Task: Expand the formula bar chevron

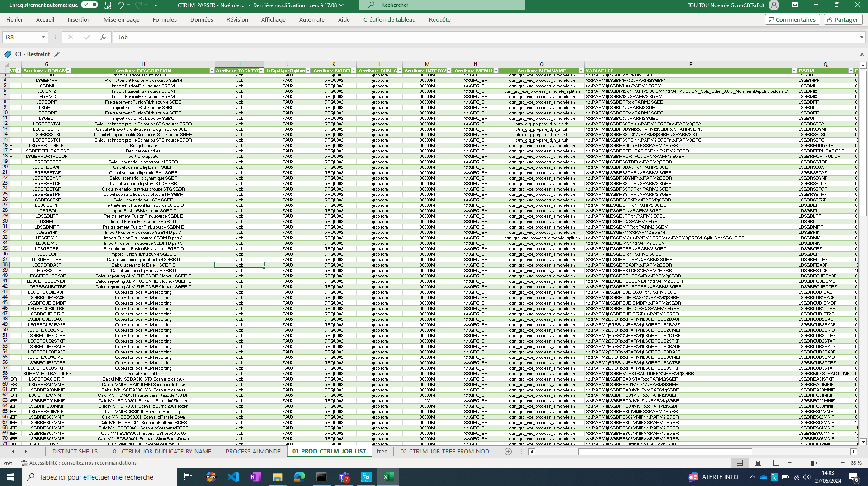Action: coord(861,37)
